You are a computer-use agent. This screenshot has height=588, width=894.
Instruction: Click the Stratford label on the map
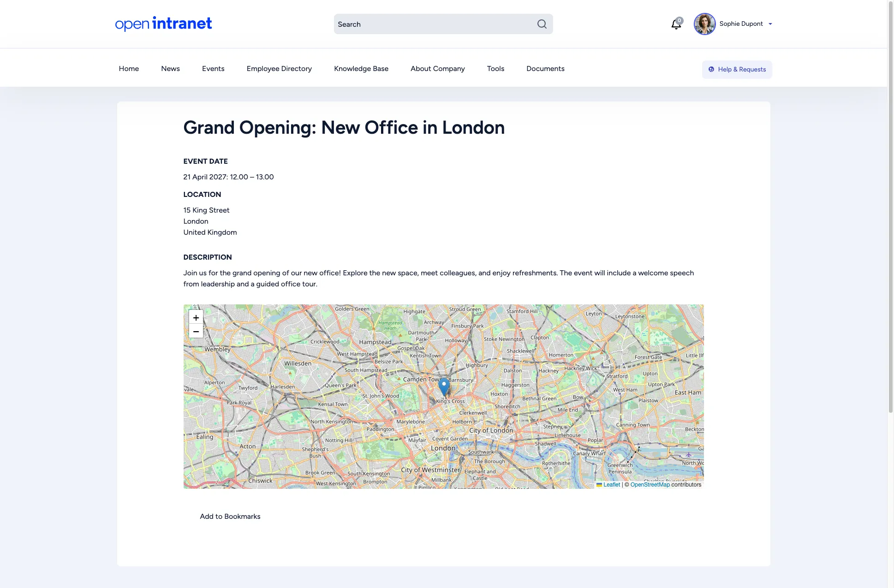point(617,376)
